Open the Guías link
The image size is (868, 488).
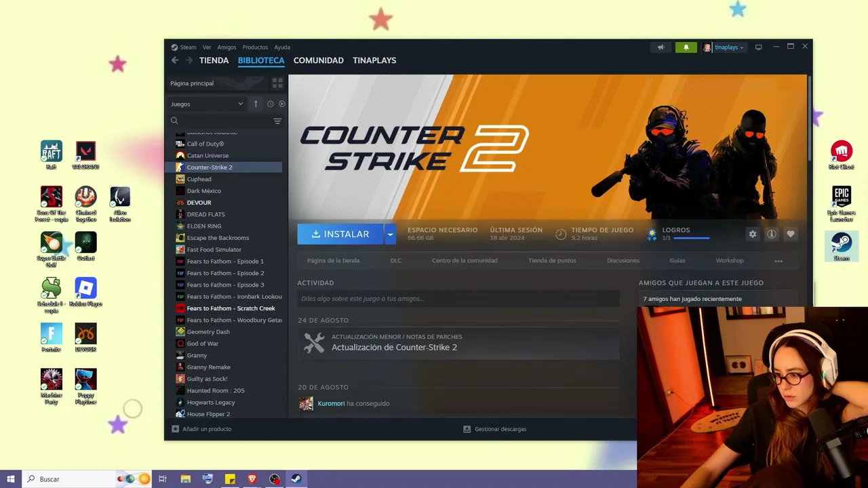[677, 260]
